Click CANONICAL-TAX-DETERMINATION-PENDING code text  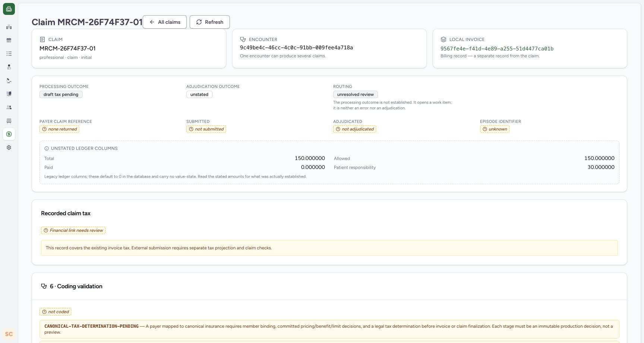coord(91,326)
